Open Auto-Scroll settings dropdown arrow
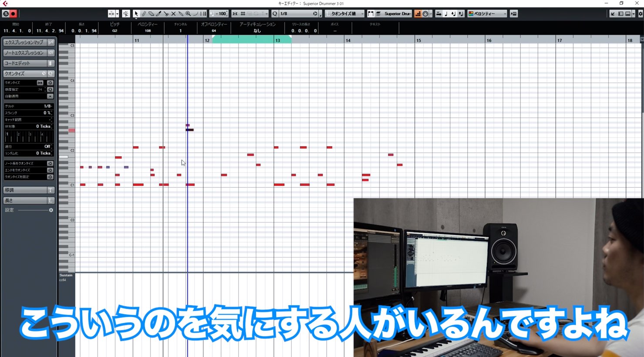Image resolution: width=644 pixels, height=357 pixels. (x=117, y=14)
